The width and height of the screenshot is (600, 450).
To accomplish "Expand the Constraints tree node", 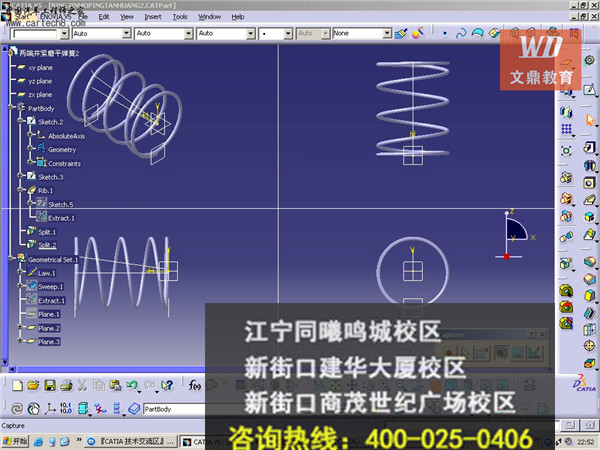I will coord(29,163).
